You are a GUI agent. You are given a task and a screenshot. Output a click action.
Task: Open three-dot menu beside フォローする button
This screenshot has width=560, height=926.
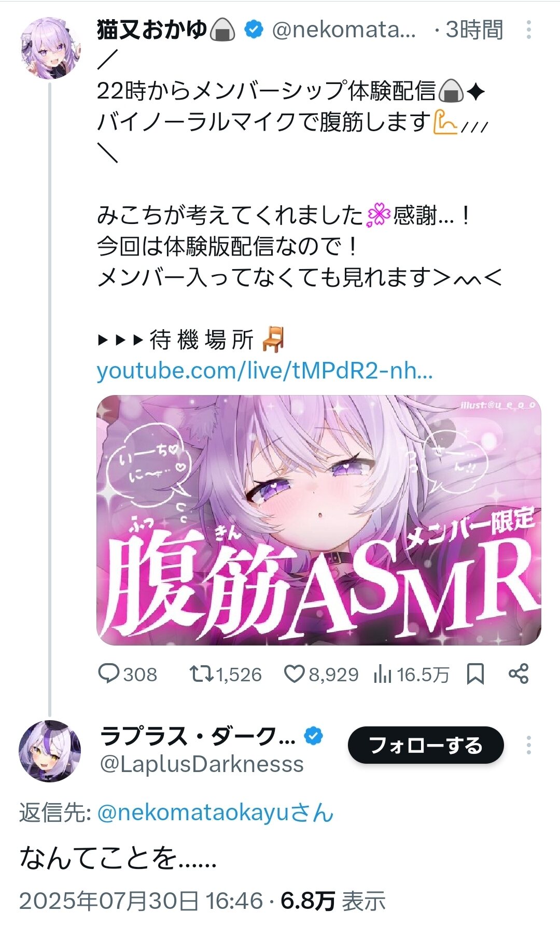528,745
